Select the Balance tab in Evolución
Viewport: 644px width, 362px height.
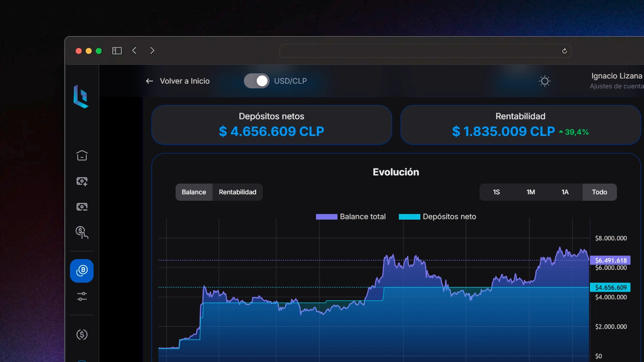[194, 192]
